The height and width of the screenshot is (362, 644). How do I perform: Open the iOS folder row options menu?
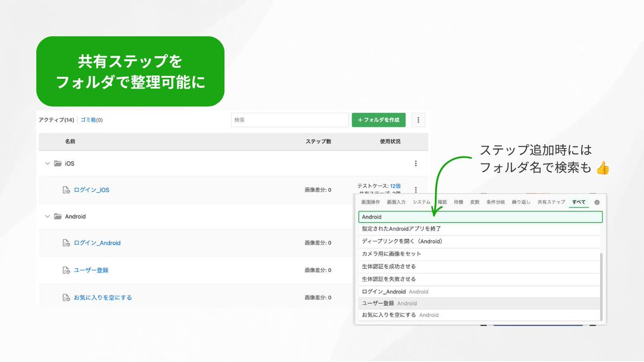click(415, 164)
